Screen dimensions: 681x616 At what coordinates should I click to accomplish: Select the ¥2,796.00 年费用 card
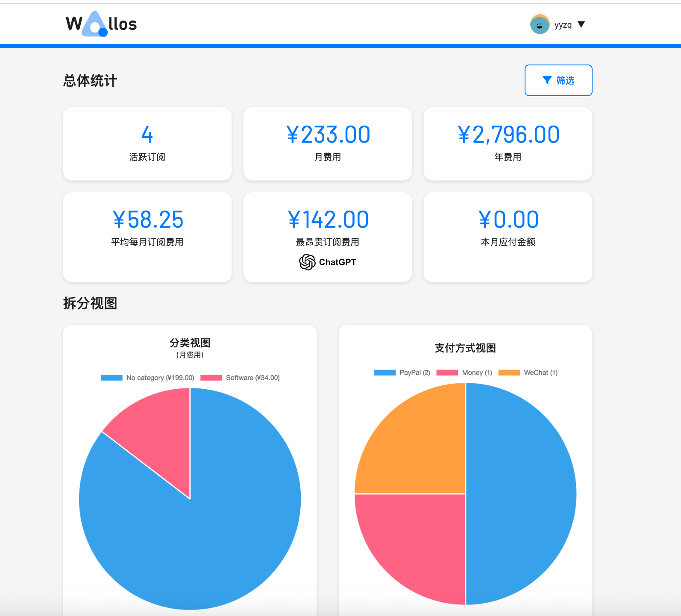[508, 144]
